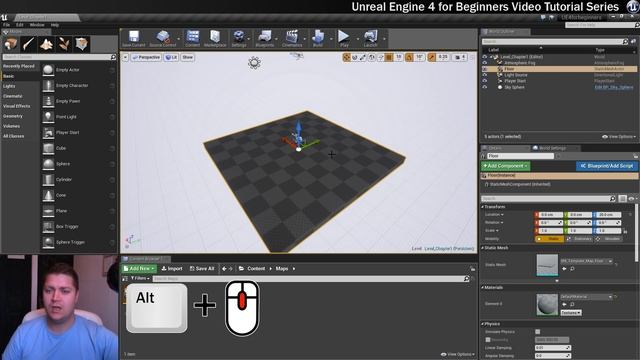Open viewport options dropdown arrow
This screenshot has height=360, width=640.
pyautogui.click(x=125, y=58)
